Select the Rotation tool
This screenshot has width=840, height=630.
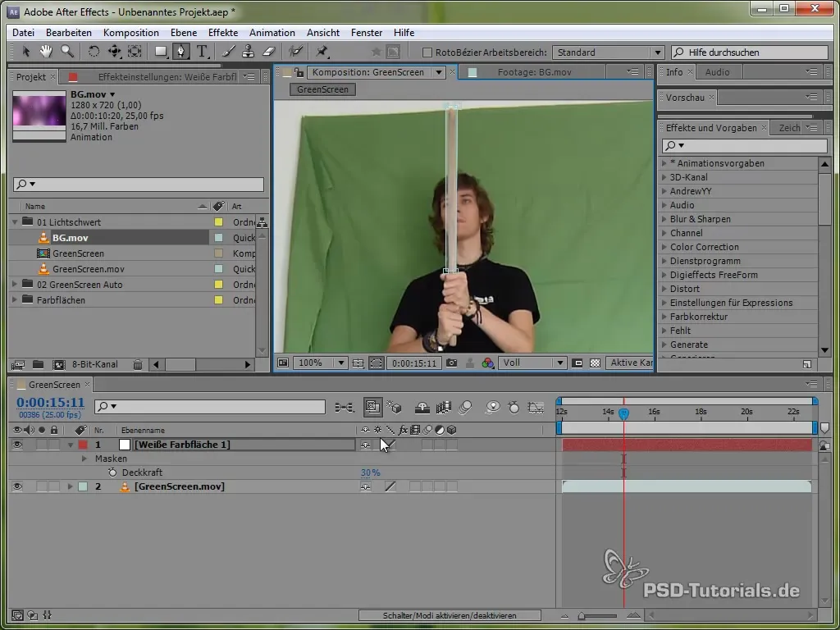click(x=94, y=52)
